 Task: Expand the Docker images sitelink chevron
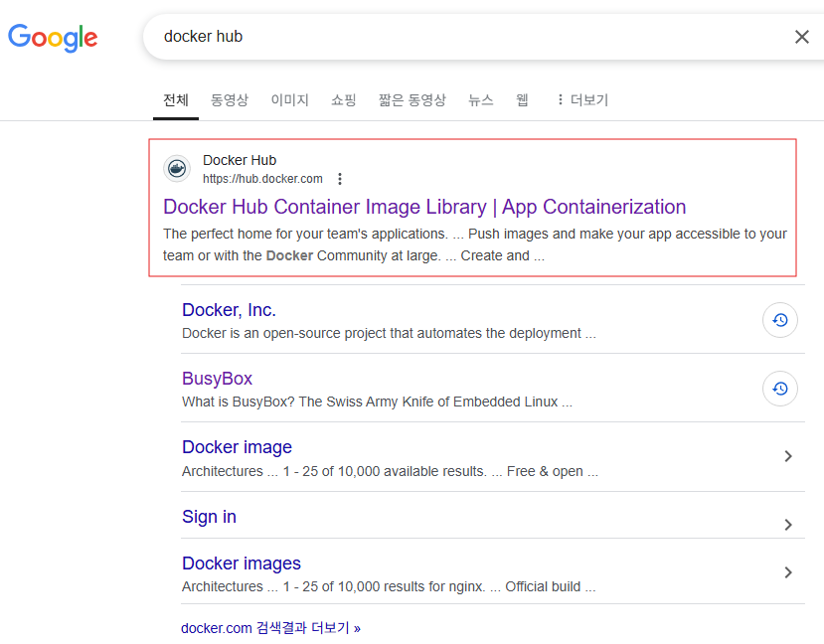click(788, 572)
